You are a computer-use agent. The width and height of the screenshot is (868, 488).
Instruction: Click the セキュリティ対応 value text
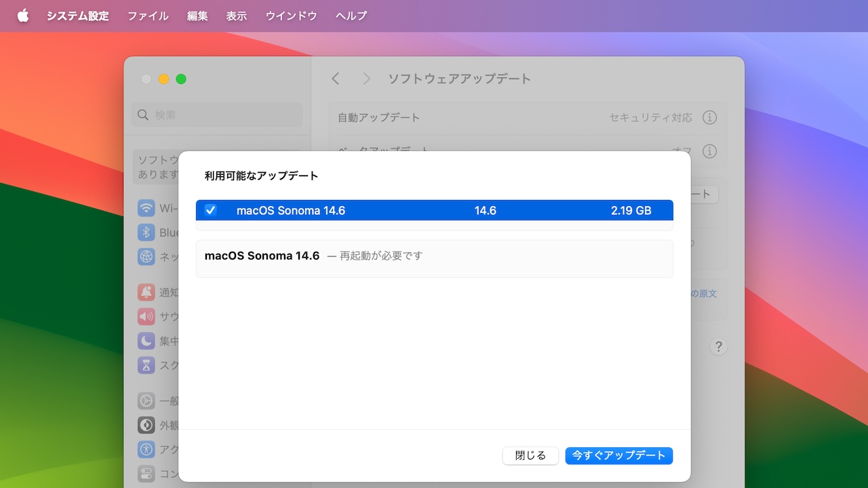pyautogui.click(x=651, y=117)
